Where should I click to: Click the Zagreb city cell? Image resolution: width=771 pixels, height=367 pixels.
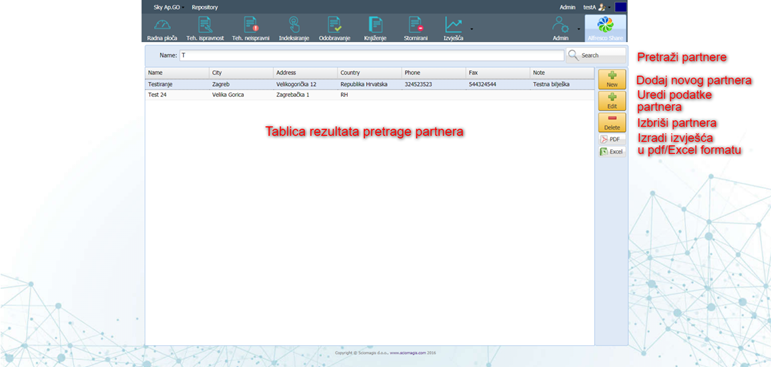221,85
